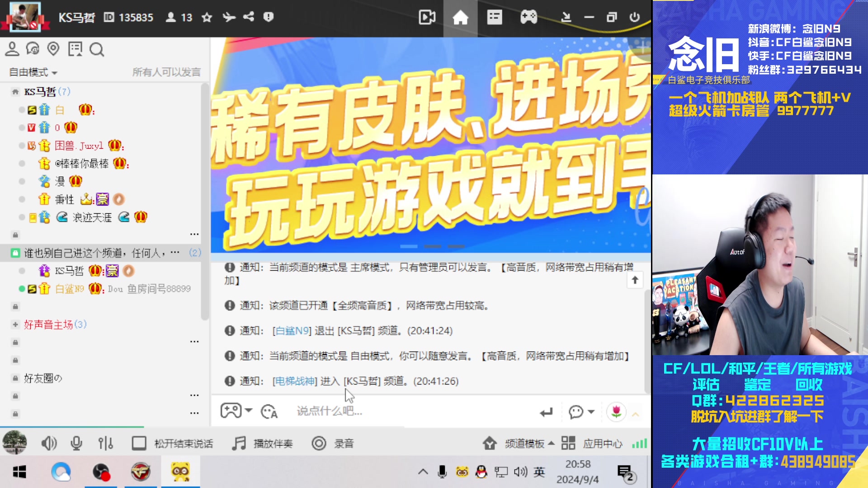Viewport: 868px width, 488px height.
Task: Click the gamepad icon in the top toolbar
Action: point(528,17)
